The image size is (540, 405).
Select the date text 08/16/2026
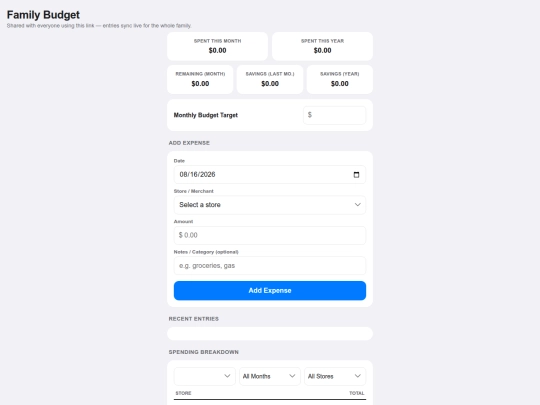point(197,175)
